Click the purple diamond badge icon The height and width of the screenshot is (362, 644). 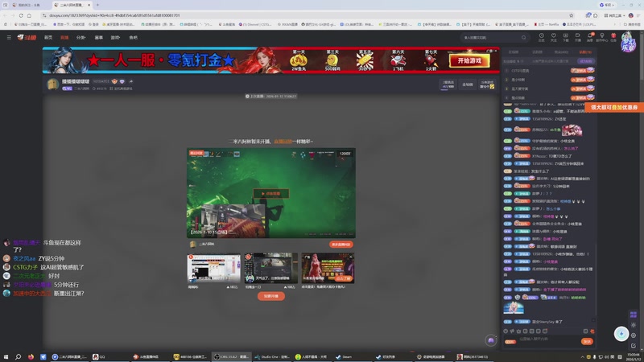tap(122, 82)
